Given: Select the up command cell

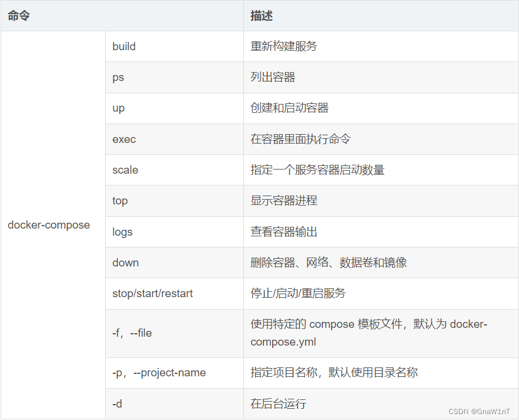Looking at the screenshot, I should [118, 108].
